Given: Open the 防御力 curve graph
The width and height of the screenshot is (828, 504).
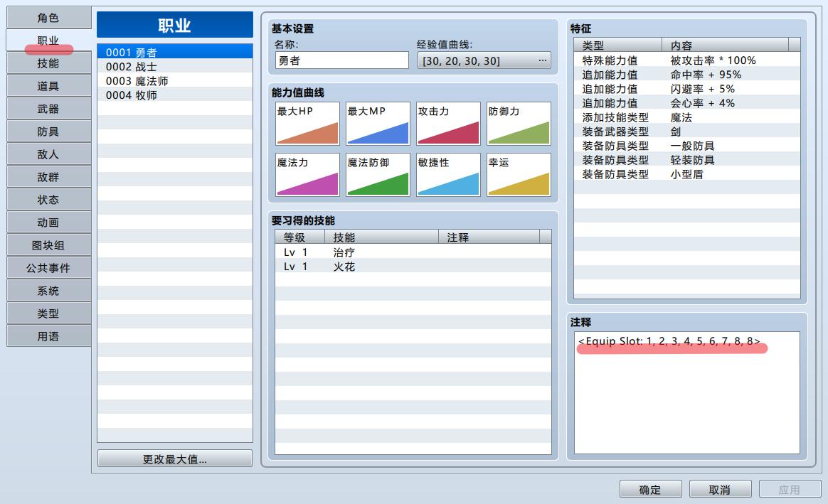Looking at the screenshot, I should (519, 124).
